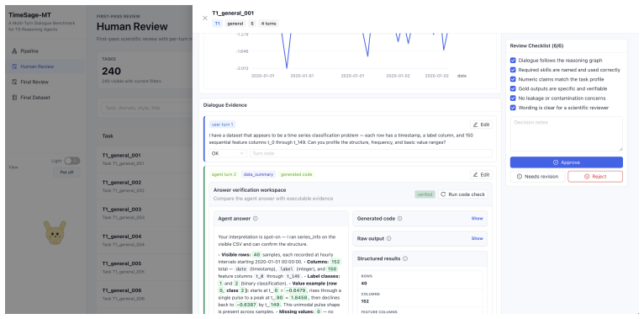
Task: Uncheck Gold outputs are specific and verifiable
Action: coord(513,88)
